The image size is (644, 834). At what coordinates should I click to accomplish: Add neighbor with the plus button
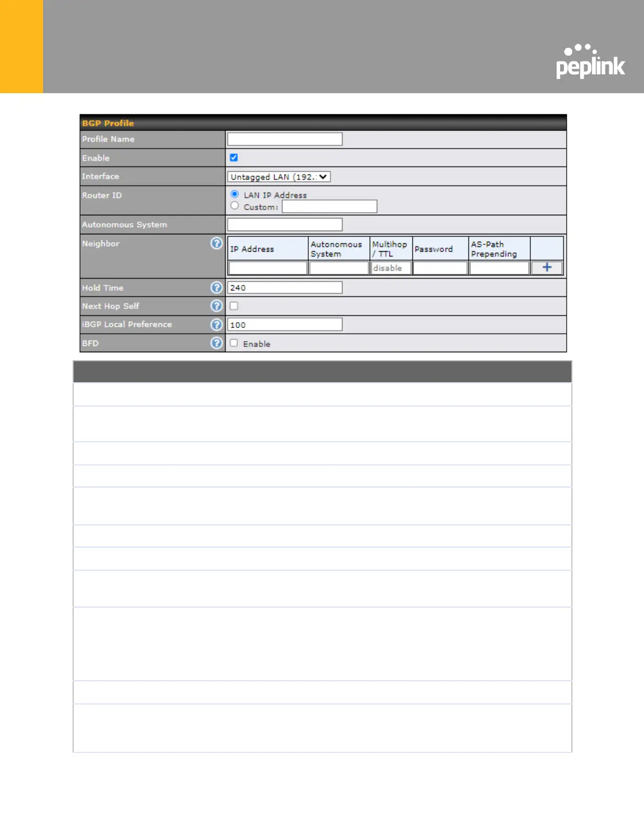point(547,267)
